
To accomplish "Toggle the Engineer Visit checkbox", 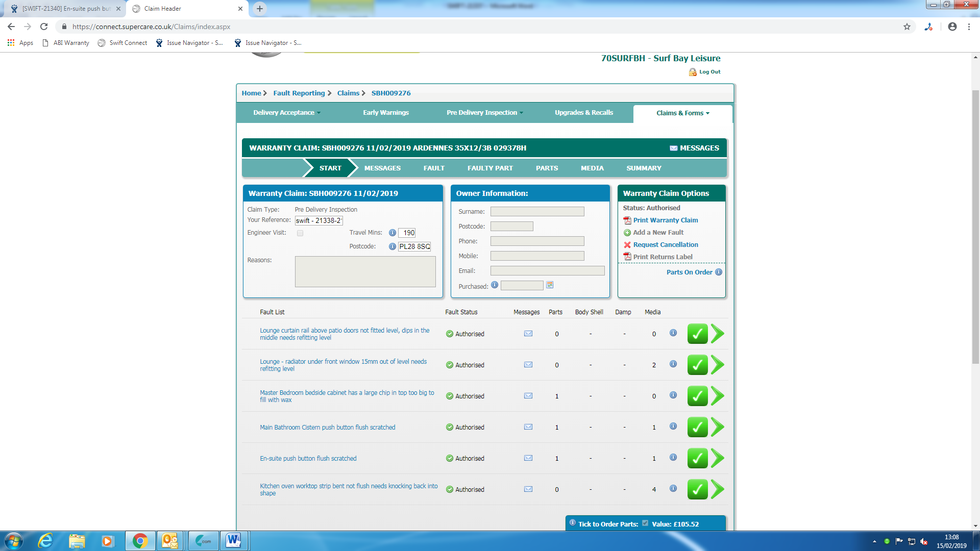I will pyautogui.click(x=300, y=233).
